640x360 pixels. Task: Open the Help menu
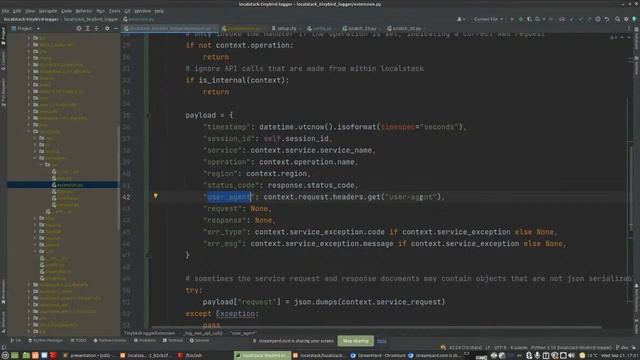tap(159, 11)
